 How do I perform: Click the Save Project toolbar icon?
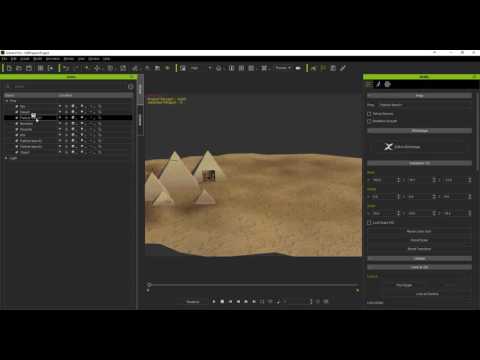point(29,68)
